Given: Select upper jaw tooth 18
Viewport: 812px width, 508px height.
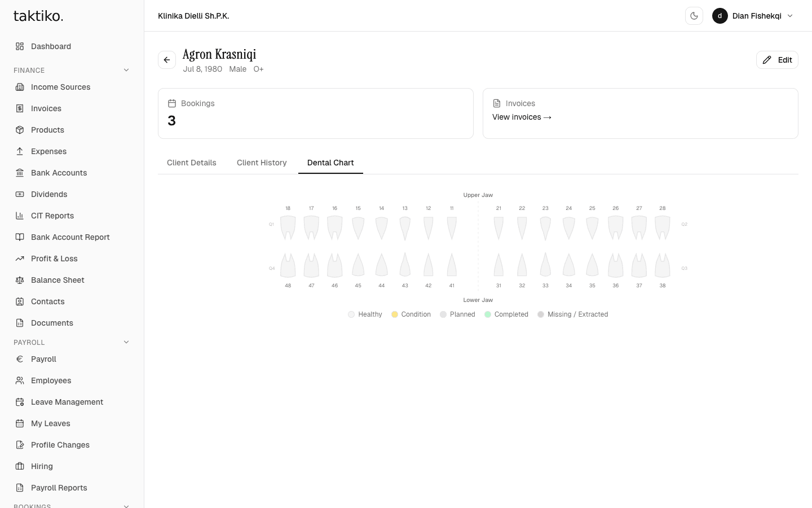Looking at the screenshot, I should [x=288, y=227].
